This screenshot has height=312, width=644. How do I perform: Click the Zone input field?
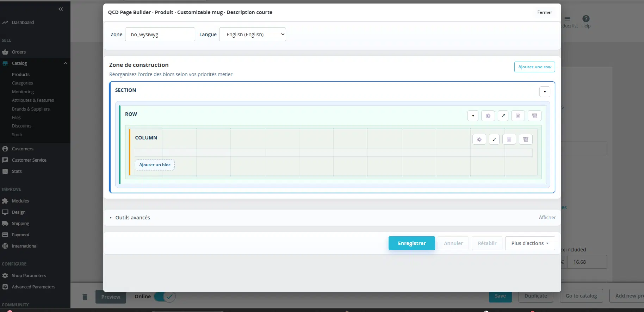coord(160,35)
